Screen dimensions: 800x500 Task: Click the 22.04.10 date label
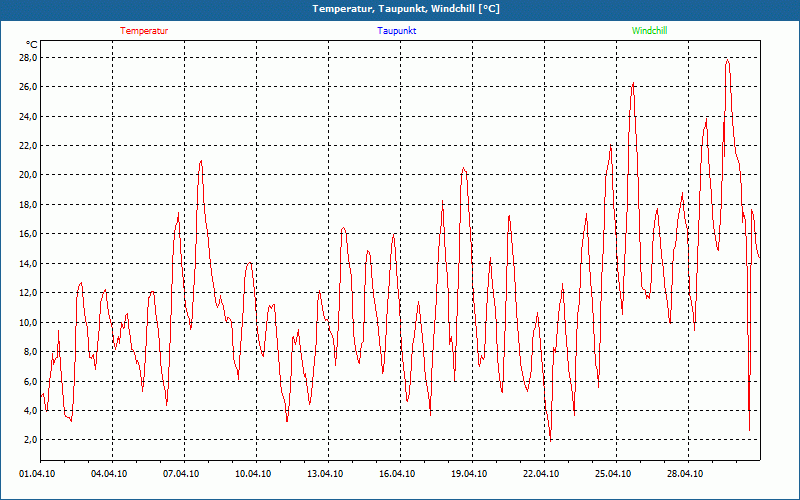(541, 473)
